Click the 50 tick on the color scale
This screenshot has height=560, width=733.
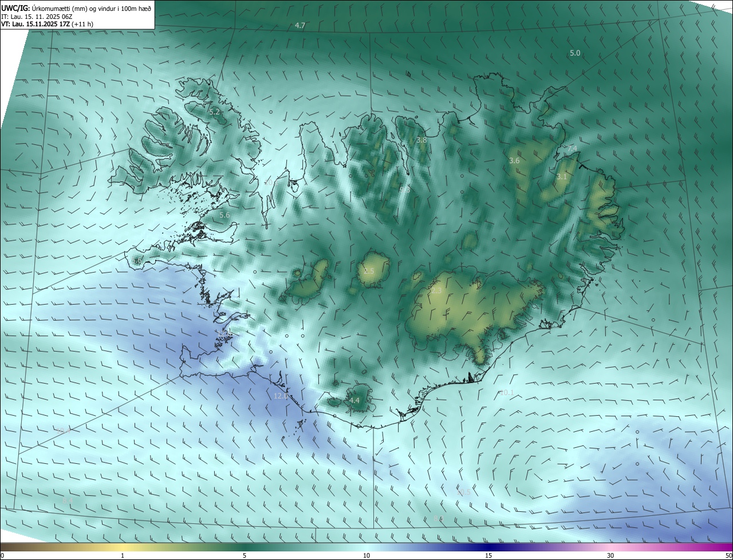728,555
